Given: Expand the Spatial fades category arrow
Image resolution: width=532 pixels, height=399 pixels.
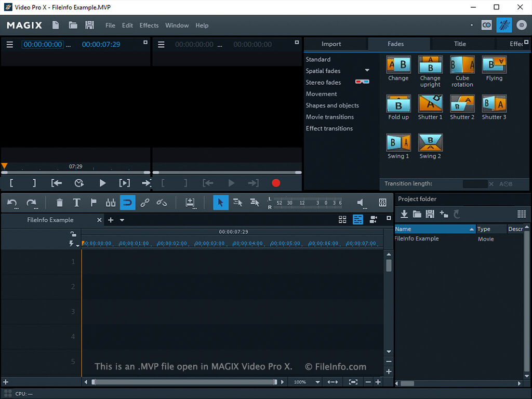Looking at the screenshot, I should (x=367, y=70).
